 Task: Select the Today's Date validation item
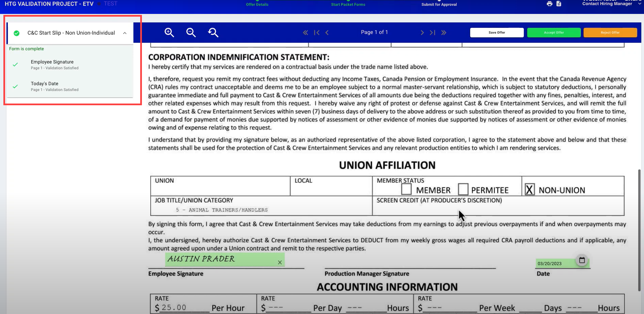pyautogui.click(x=70, y=86)
